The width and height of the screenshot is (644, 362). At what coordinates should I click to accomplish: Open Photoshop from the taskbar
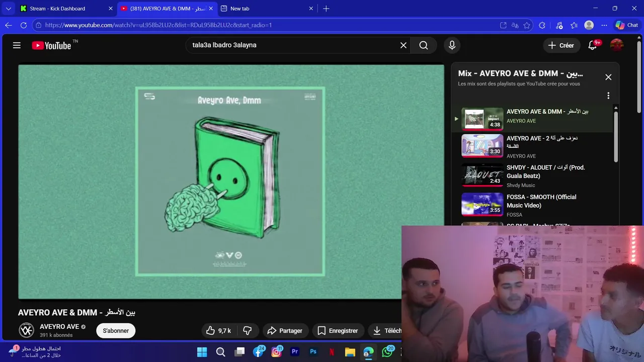click(313, 352)
